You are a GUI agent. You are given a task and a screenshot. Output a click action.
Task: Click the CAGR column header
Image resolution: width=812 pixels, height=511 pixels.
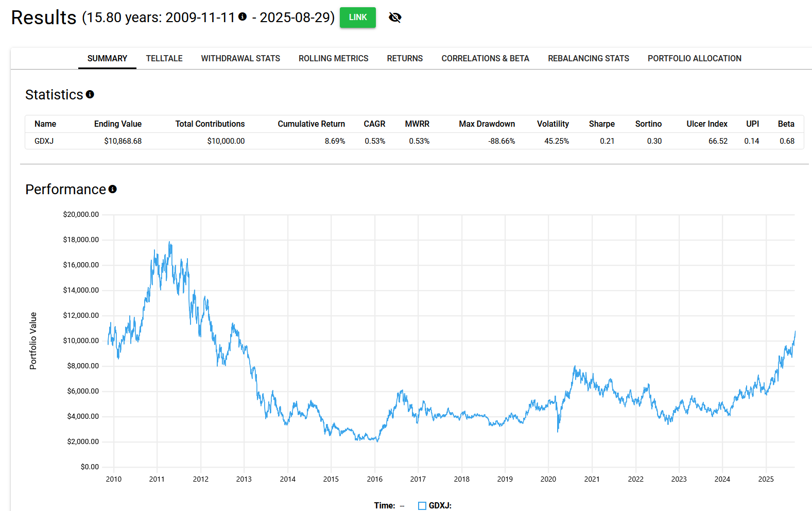tap(374, 124)
